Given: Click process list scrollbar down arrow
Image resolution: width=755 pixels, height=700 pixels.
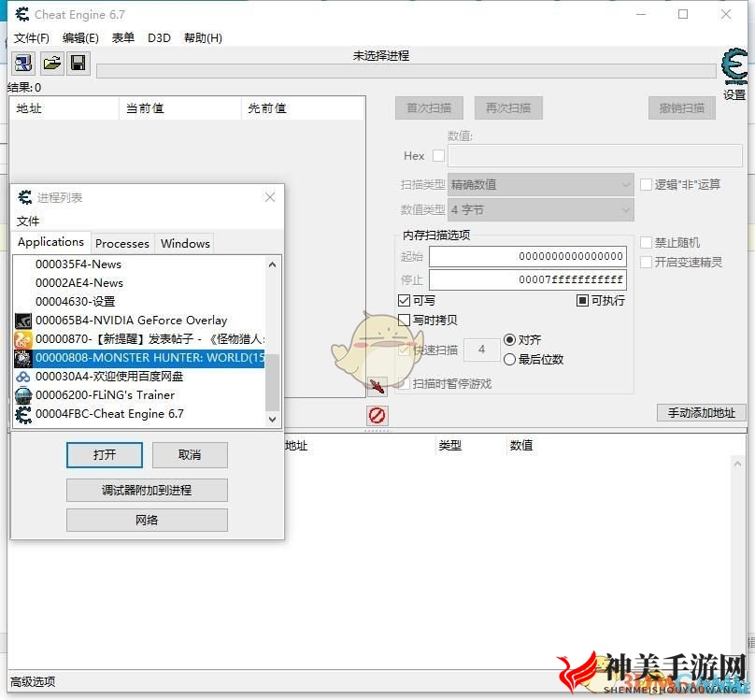Looking at the screenshot, I should [x=272, y=419].
